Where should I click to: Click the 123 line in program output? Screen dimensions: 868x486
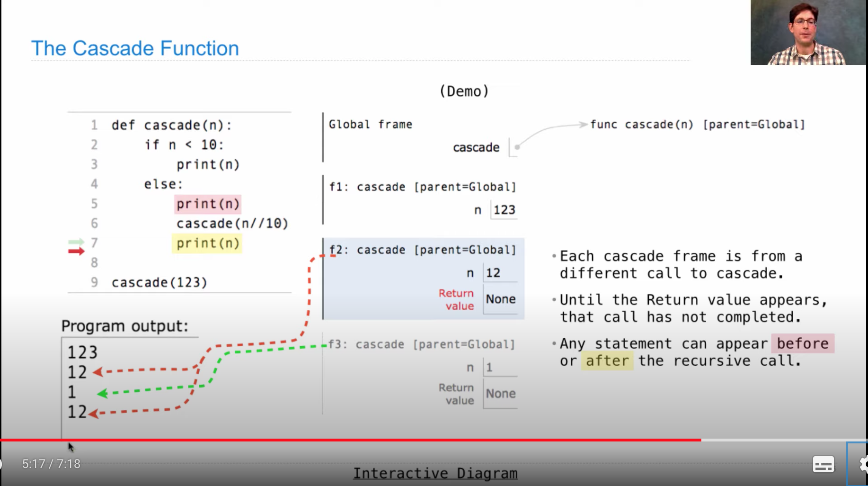pyautogui.click(x=82, y=352)
